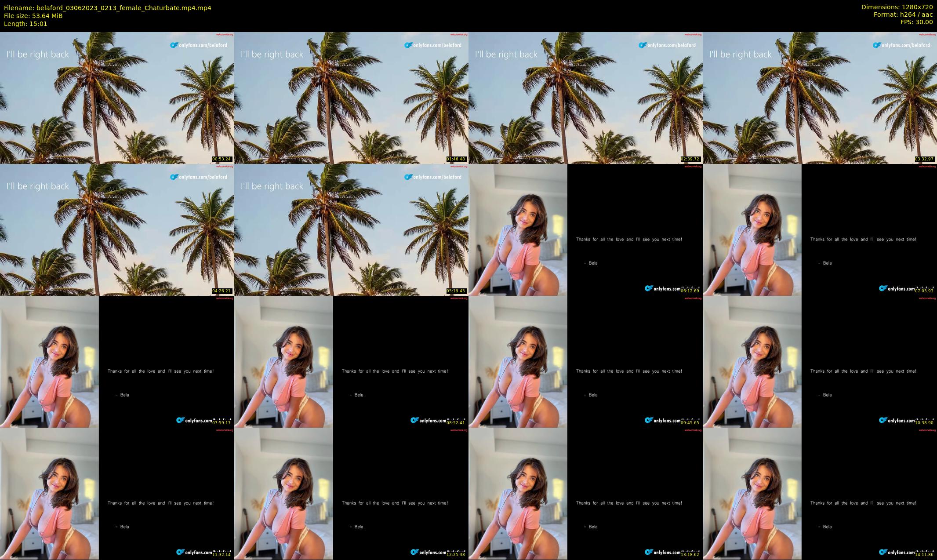Choose the last frame at 14:11.86
The width and height of the screenshot is (937, 560).
click(820, 493)
